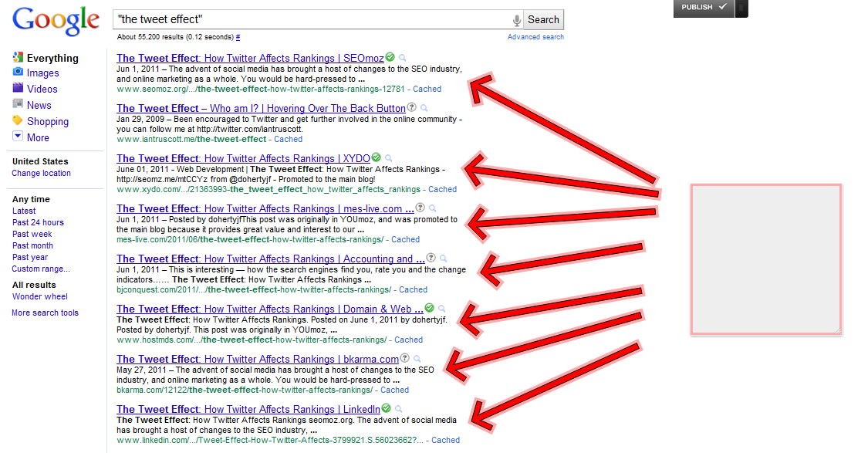Click question mark badge on bkarma.com result
Image resolution: width=868 pixels, height=453 pixels.
[x=404, y=358]
